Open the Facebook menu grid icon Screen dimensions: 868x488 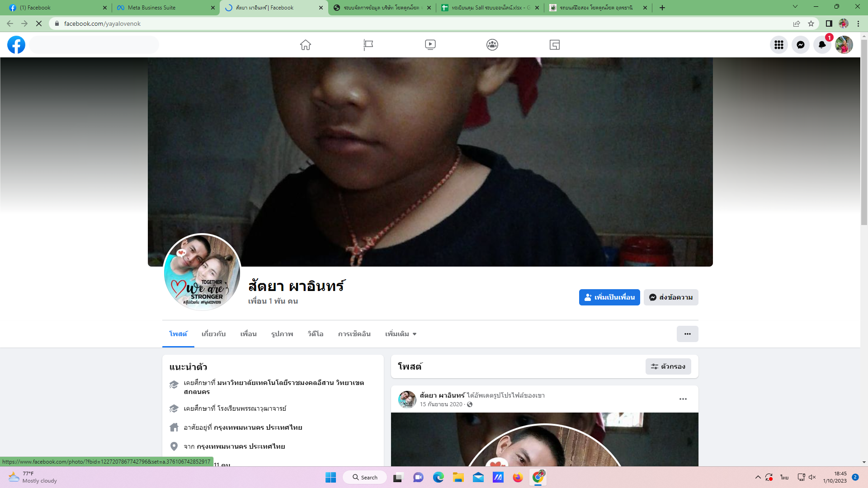[778, 45]
